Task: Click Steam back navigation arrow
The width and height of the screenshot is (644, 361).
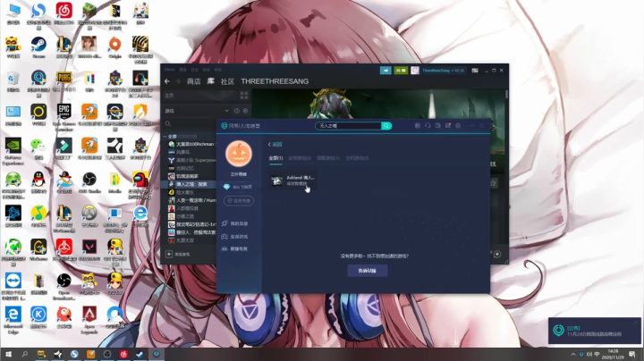Action: point(167,81)
